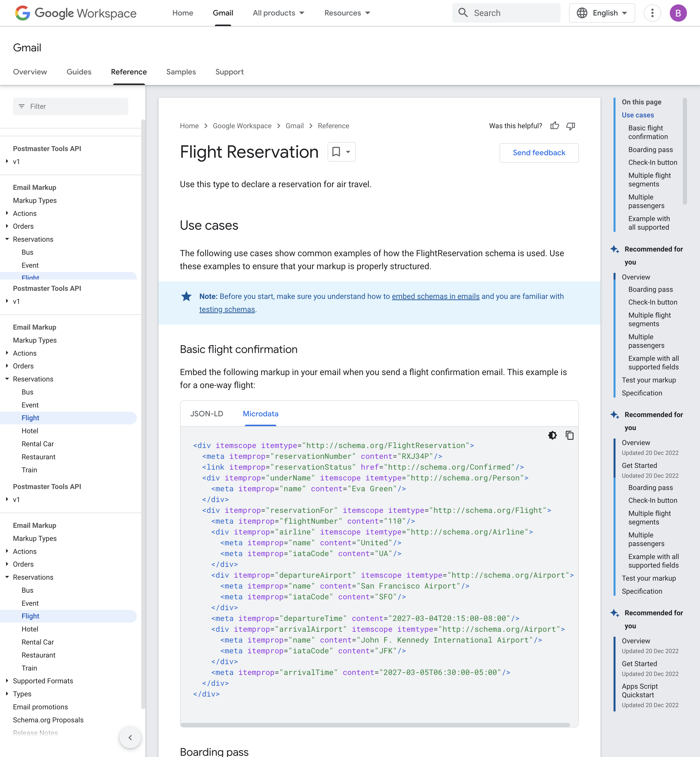Collapse the left navigation sidebar
700x757 pixels.
coord(130,737)
